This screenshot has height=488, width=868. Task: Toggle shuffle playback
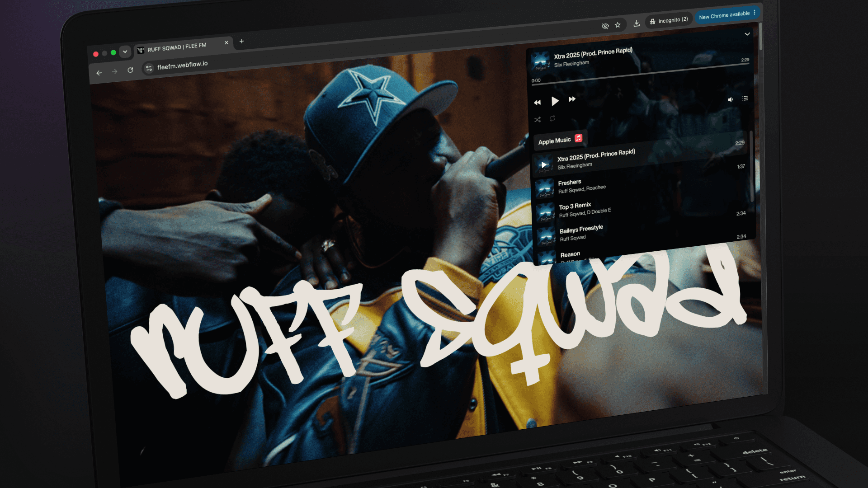[x=538, y=120]
